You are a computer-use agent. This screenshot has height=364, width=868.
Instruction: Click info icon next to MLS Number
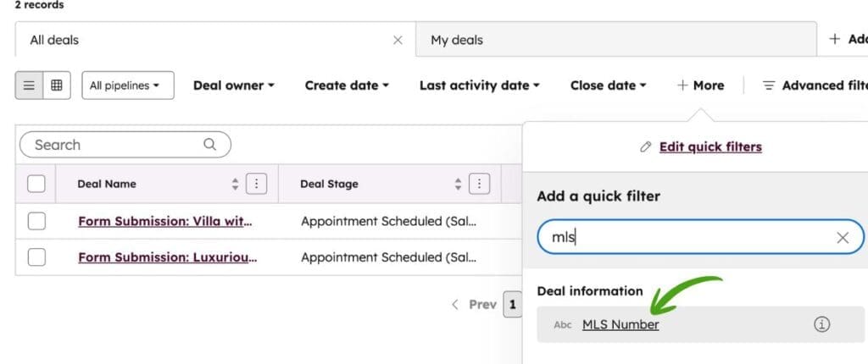[821, 324]
